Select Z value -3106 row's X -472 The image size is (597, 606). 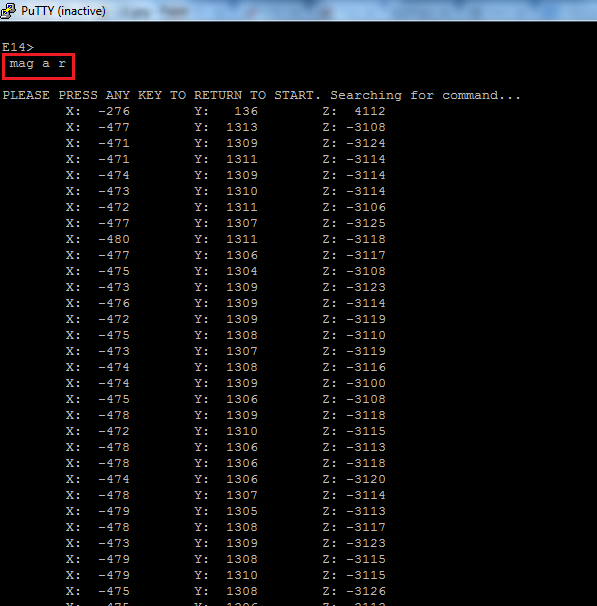pyautogui.click(x=114, y=207)
